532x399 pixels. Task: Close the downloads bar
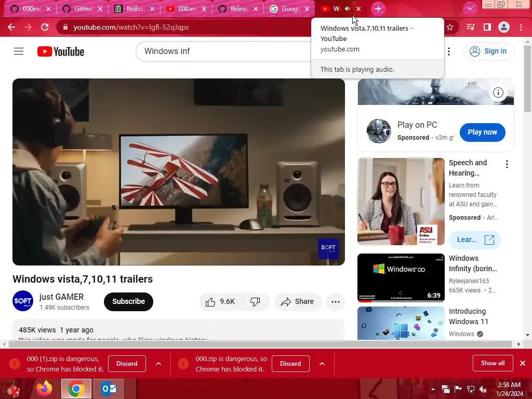[x=523, y=363]
